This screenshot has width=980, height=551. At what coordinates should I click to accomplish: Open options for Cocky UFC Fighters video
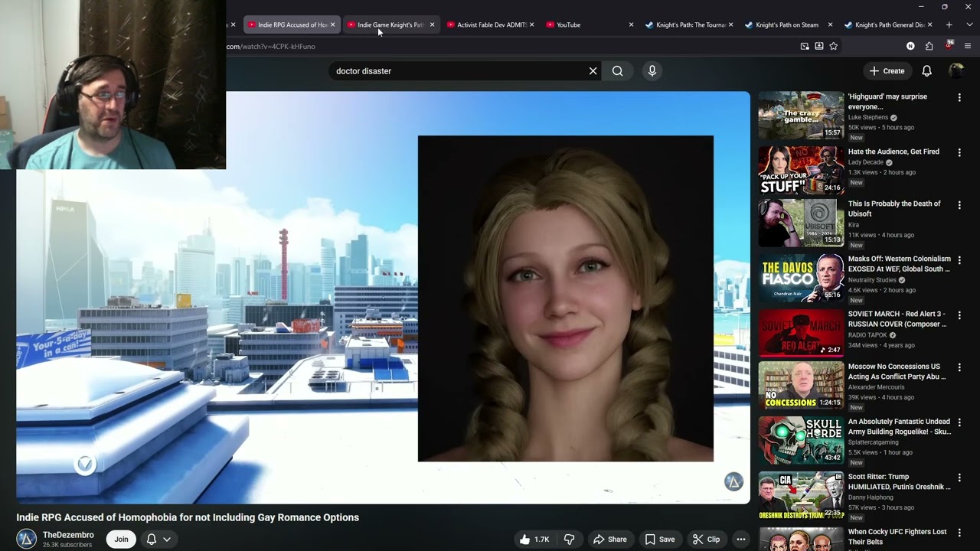pos(959,533)
